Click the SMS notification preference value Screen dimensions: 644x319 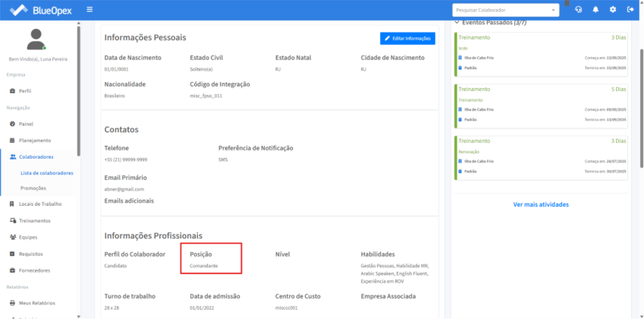point(223,159)
